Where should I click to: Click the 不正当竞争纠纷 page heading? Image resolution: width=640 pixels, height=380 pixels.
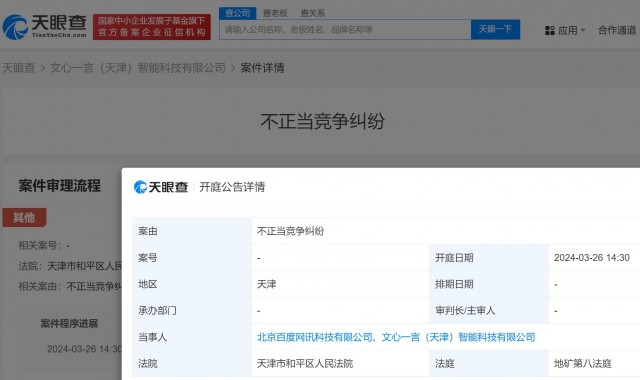(x=322, y=121)
